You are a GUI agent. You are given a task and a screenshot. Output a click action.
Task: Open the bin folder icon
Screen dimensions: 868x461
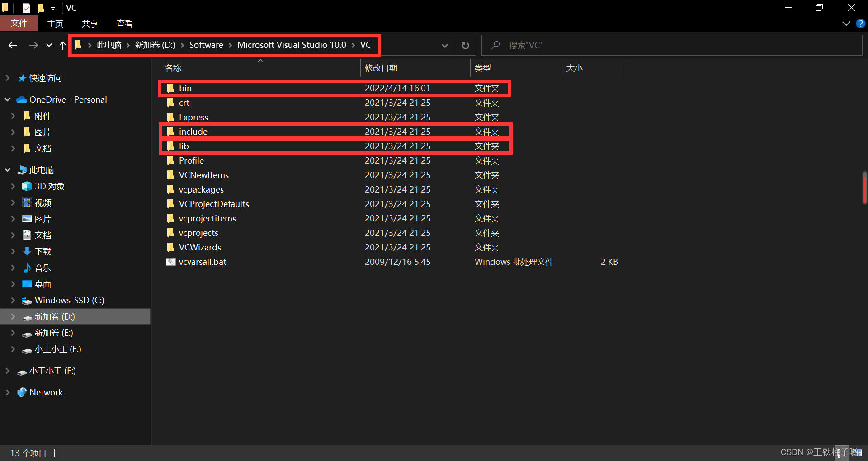pyautogui.click(x=170, y=88)
